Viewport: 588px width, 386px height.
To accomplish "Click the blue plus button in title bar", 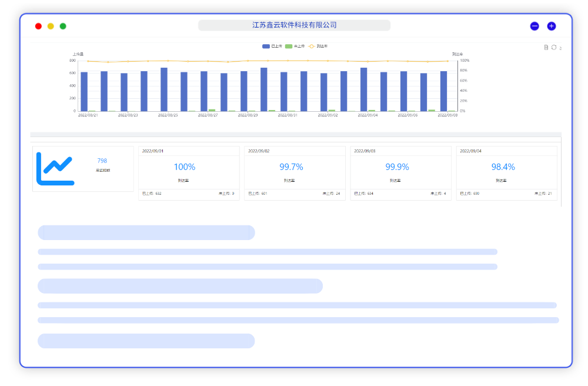I will [x=552, y=26].
